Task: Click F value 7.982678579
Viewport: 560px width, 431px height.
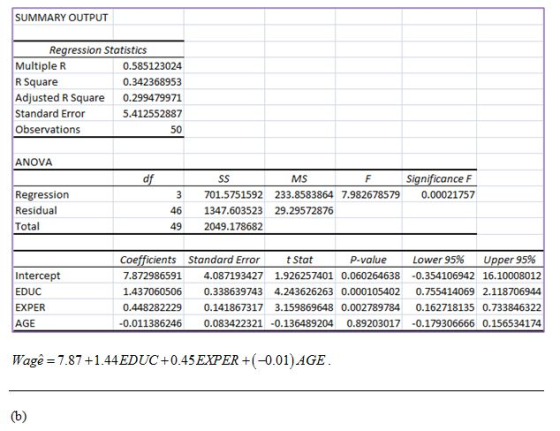Action: (371, 195)
